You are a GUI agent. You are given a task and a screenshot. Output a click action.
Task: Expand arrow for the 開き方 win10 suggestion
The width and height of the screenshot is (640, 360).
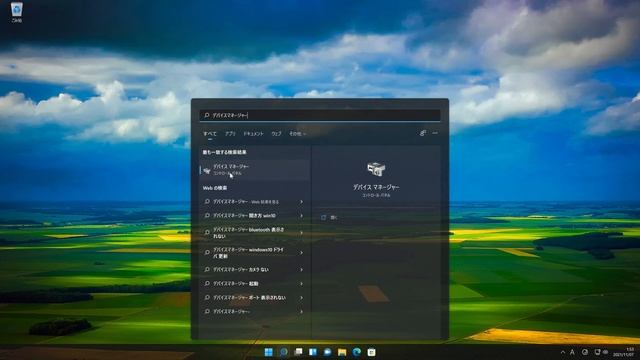301,216
